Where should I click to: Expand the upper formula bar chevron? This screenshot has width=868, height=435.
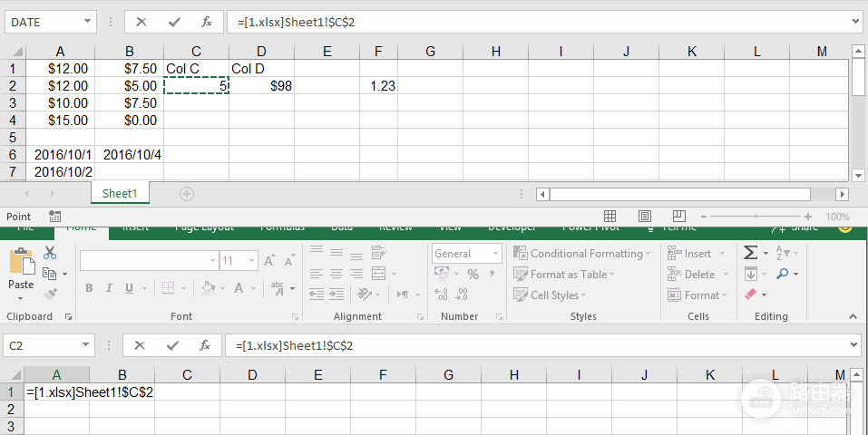(856, 22)
